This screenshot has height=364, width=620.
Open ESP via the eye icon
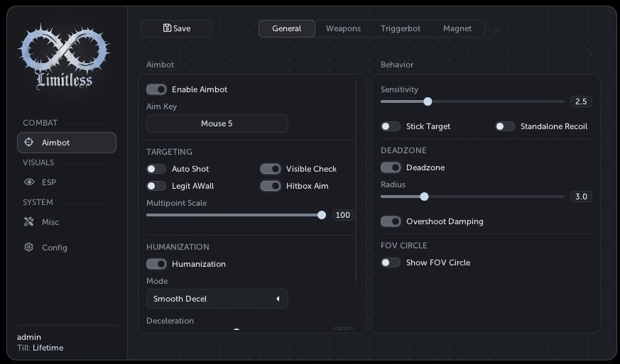coord(29,182)
